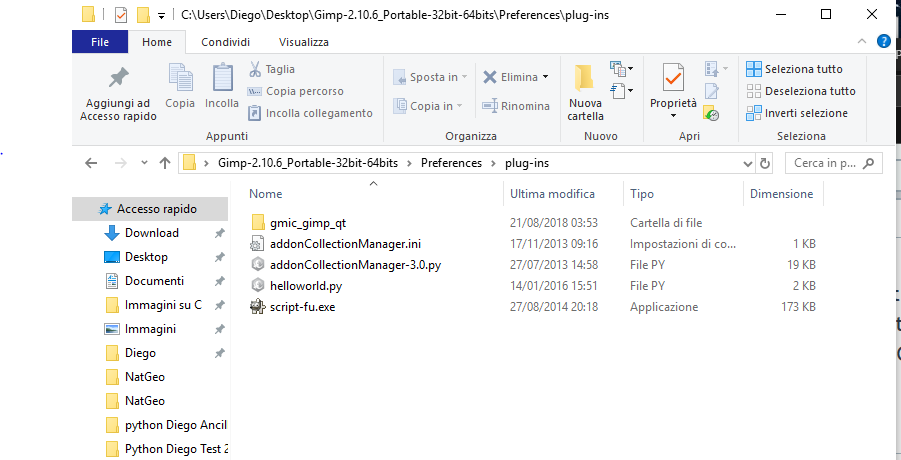The width and height of the screenshot is (901, 460).
Task: Open the Sposta in dropdown
Action: pyautogui.click(x=430, y=77)
